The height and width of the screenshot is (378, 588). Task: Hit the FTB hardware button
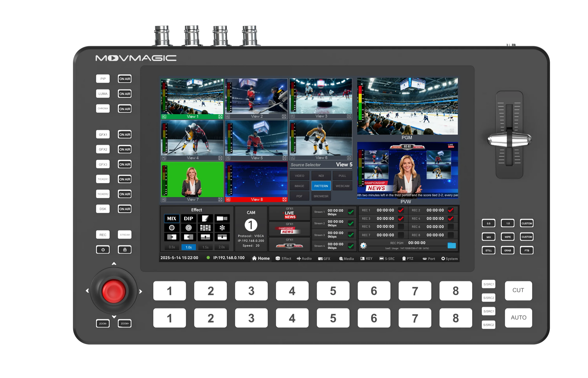pyautogui.click(x=527, y=251)
